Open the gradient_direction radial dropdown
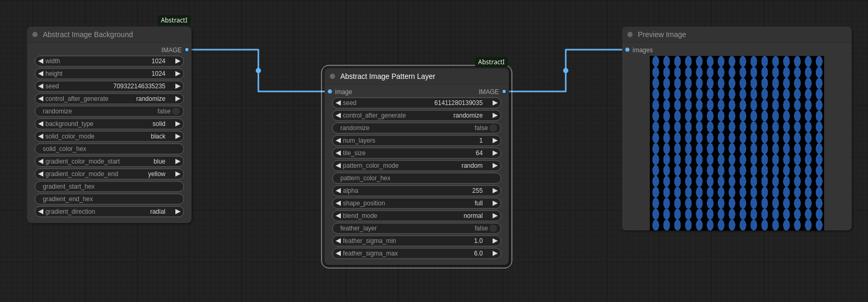The image size is (868, 302). pyautogui.click(x=109, y=212)
